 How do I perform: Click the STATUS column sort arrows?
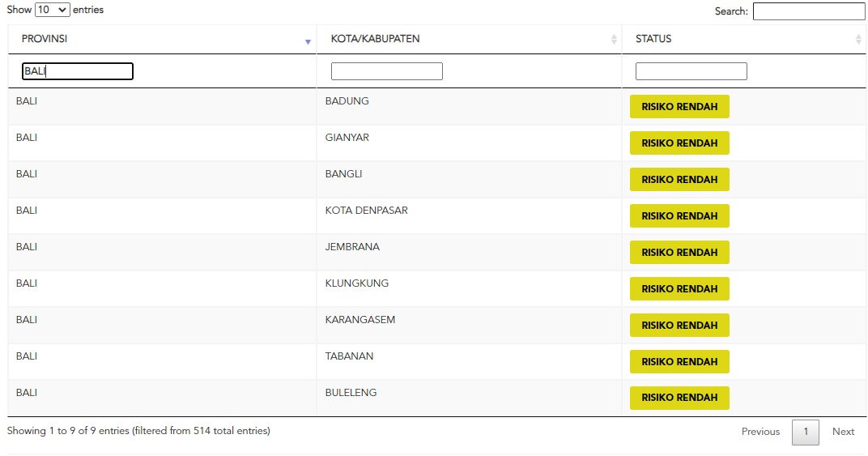858,40
